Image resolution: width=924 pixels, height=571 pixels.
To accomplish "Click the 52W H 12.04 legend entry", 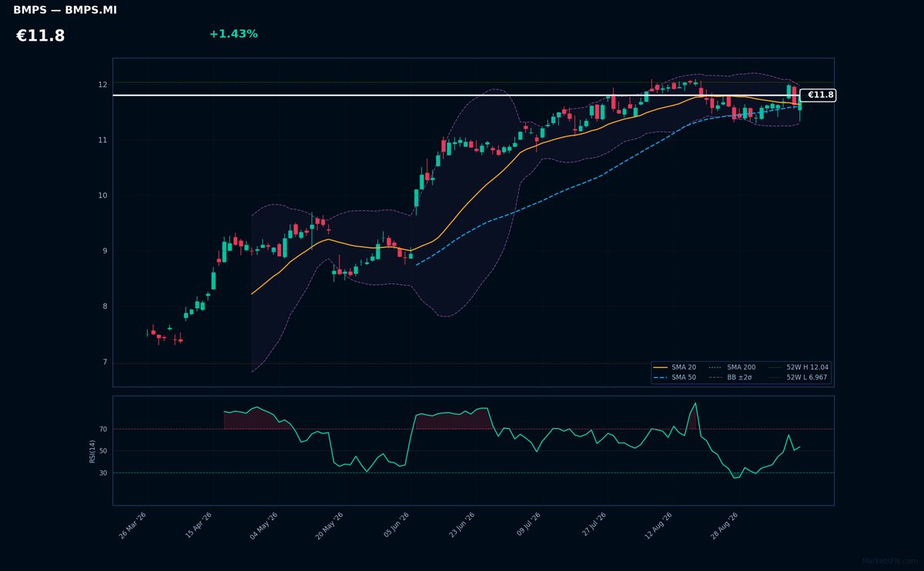I will pos(798,368).
